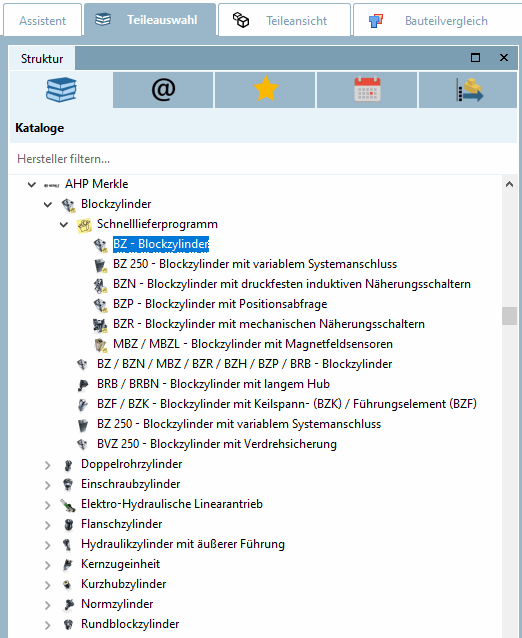Click the Rundblockzylinder icon

pyautogui.click(x=68, y=624)
